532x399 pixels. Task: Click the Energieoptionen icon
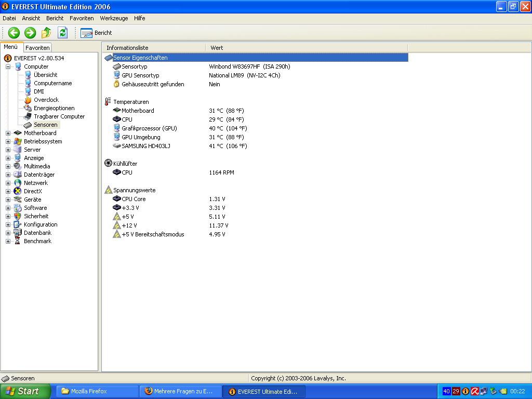point(28,108)
